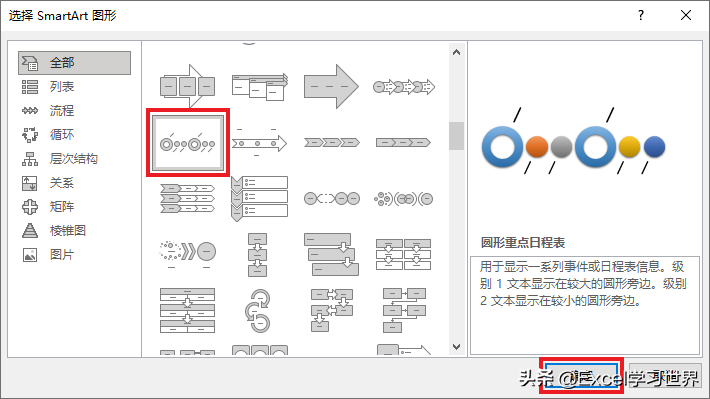
Task: Choose the zigzag boxes with block arrows layout
Action: (x=331, y=311)
